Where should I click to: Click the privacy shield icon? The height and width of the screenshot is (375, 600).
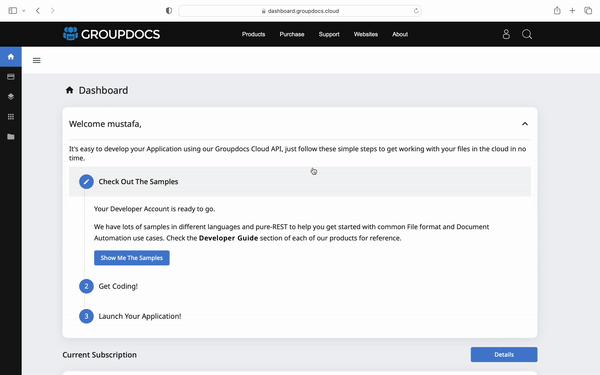tap(169, 11)
